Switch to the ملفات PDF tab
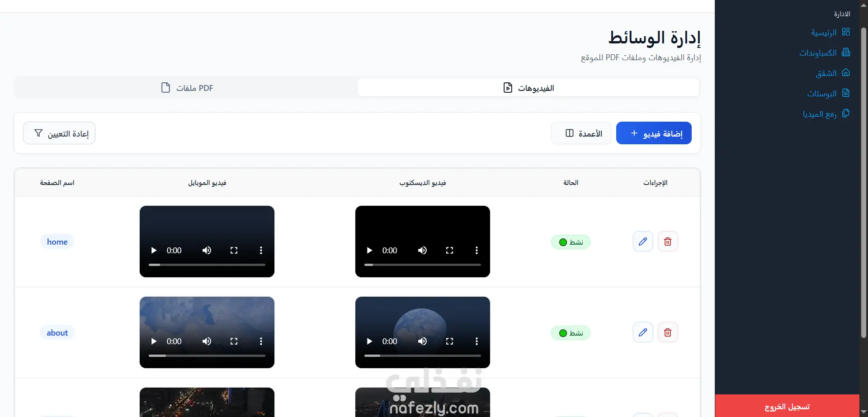 pos(187,88)
